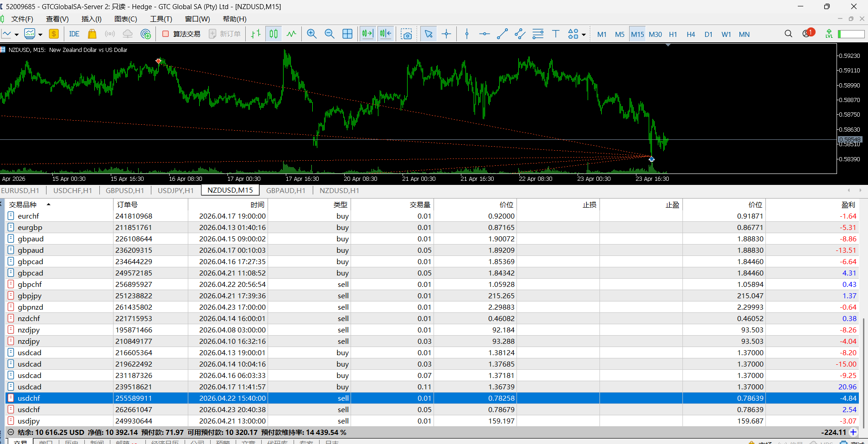Toggle chart auto-scroll to the end
Image resolution: width=868 pixels, height=444 pixels.
pos(367,34)
